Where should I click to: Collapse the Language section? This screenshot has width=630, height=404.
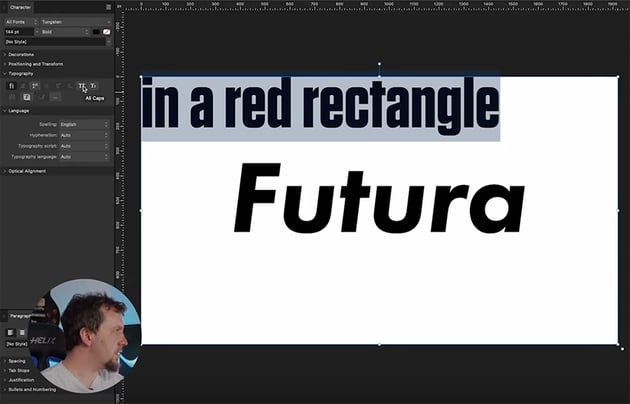(16, 110)
